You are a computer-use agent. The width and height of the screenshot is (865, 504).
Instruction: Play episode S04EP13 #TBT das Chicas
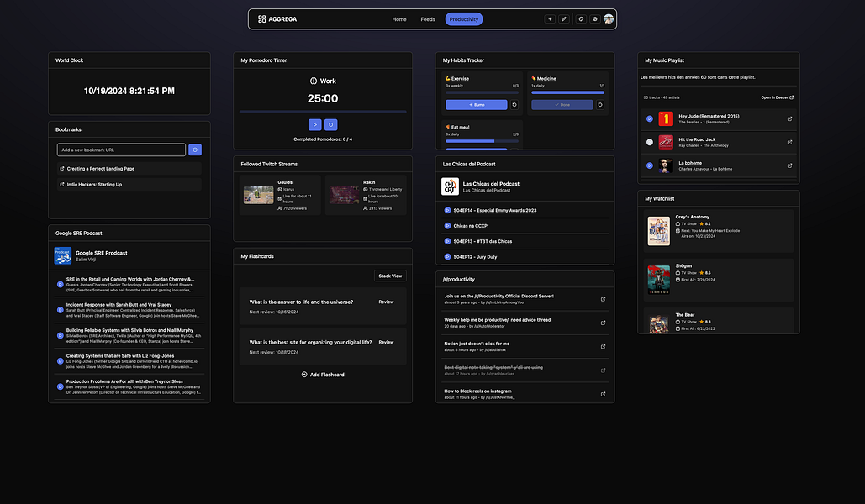[x=447, y=241]
